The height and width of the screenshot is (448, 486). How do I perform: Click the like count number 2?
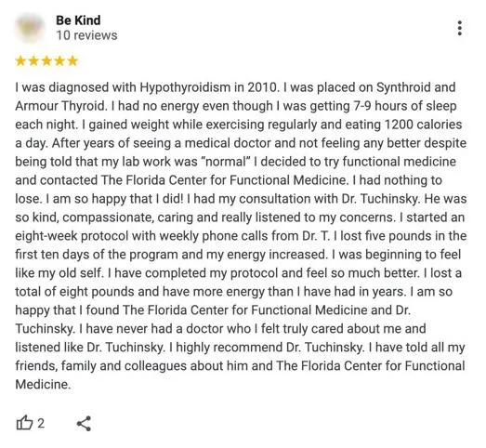(41, 423)
